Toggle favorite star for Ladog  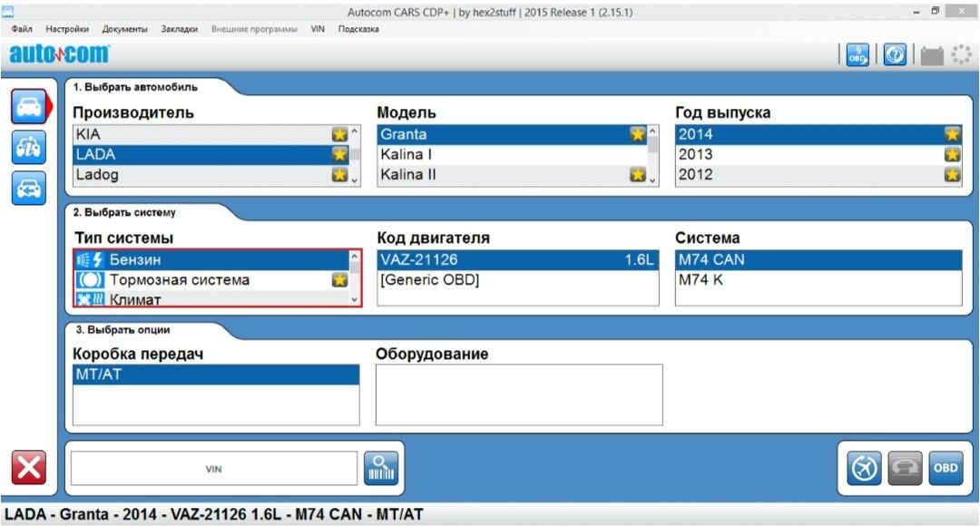(x=339, y=174)
